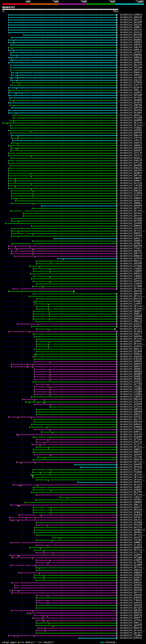The height and width of the screenshot is (644, 146).
Task: Click UniRef100_Q5Y806 label
Action: click(x=131, y=467)
